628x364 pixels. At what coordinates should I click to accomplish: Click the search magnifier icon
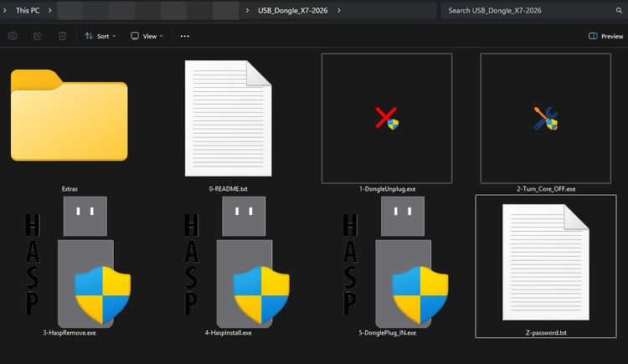tap(619, 10)
